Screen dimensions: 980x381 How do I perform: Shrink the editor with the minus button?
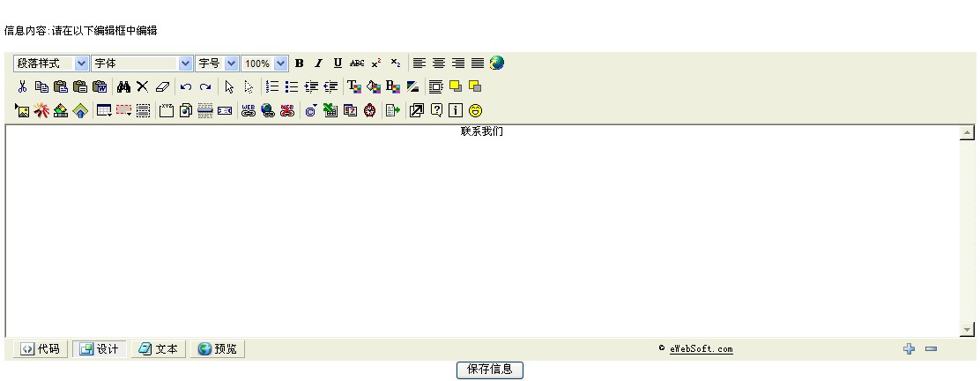click(932, 349)
